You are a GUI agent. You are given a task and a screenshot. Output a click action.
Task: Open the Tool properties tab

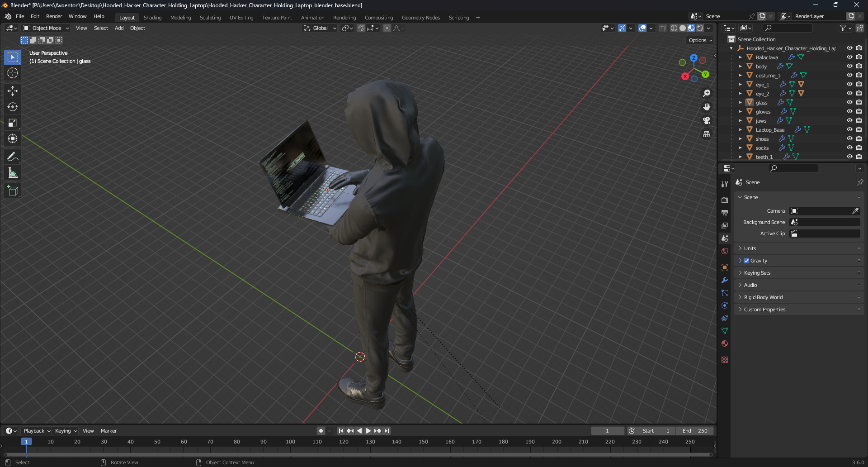tap(725, 184)
